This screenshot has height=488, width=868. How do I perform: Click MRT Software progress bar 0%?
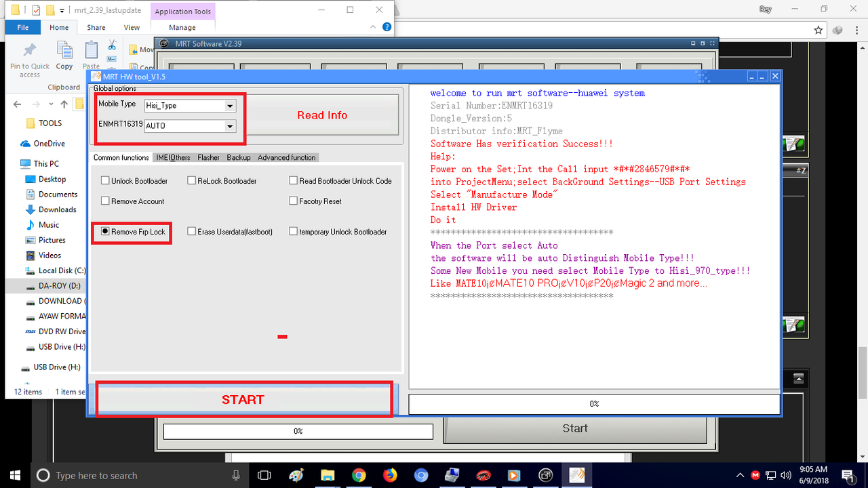click(x=298, y=431)
